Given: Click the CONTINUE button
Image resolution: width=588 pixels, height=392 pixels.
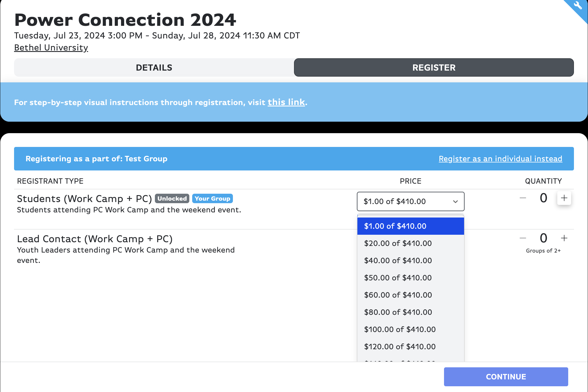Looking at the screenshot, I should (506, 377).
